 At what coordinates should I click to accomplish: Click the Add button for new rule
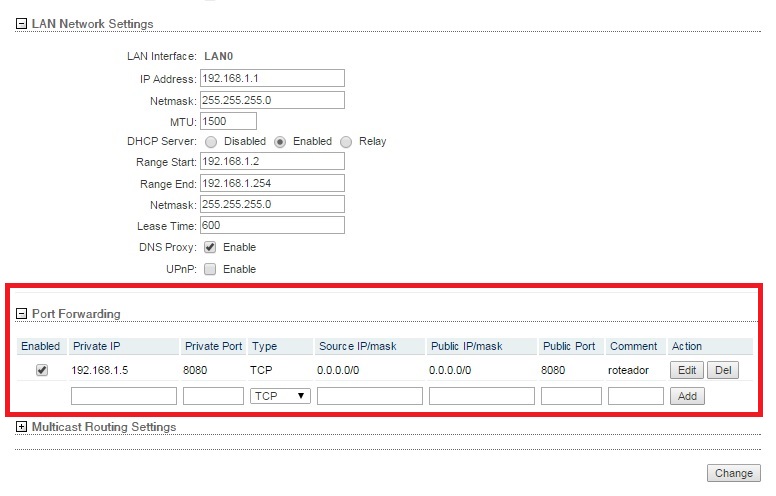click(687, 396)
